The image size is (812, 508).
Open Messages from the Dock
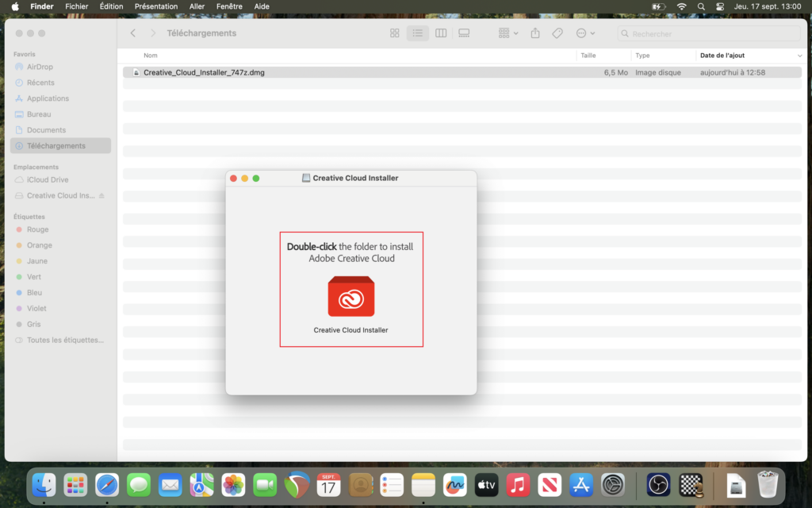click(139, 485)
